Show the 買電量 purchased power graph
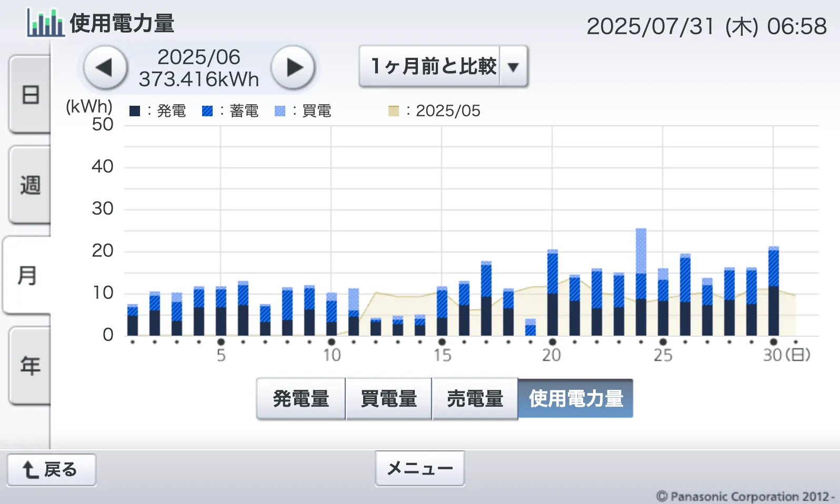Image resolution: width=840 pixels, height=504 pixels. tap(388, 399)
